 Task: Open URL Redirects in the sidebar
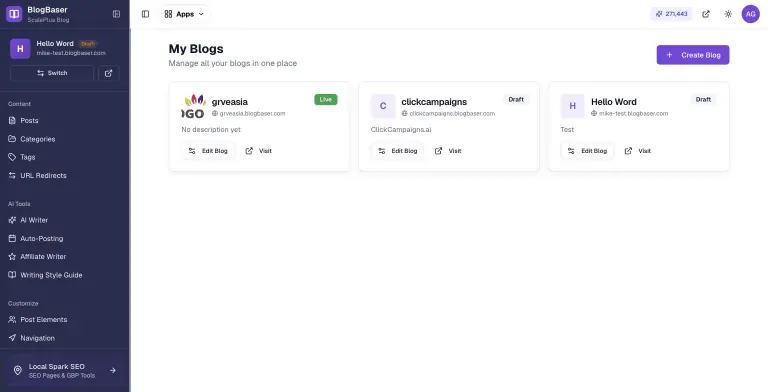(43, 175)
